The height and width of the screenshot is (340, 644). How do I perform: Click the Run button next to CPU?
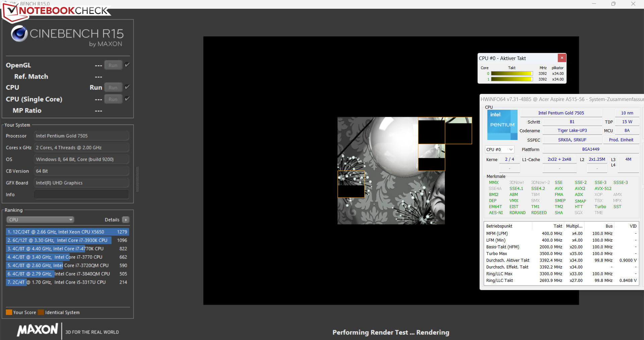113,87
